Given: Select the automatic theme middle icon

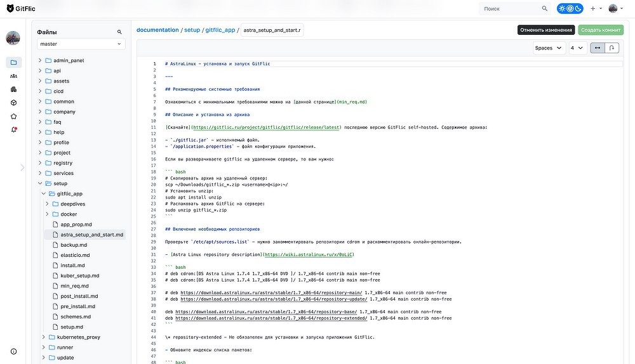Looking at the screenshot, I should 570,8.
